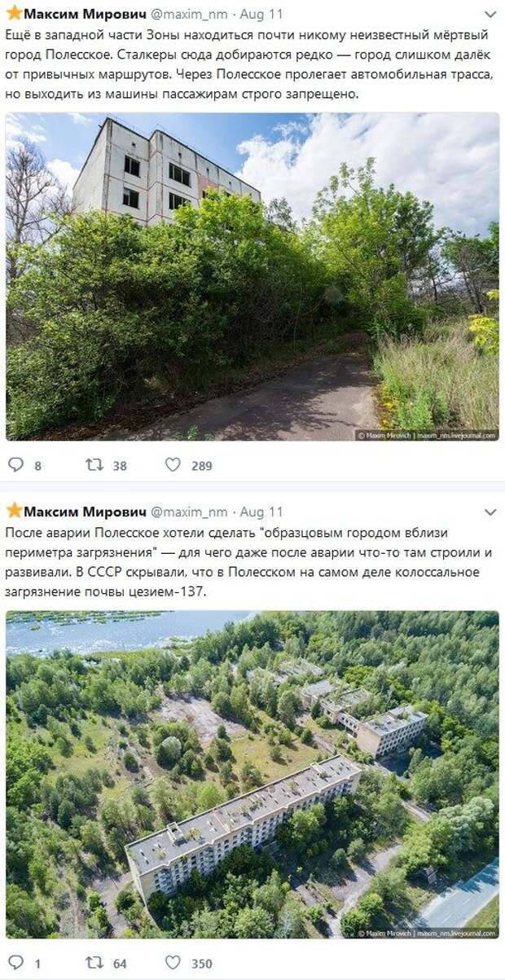The height and width of the screenshot is (980, 505).
Task: Open the second tweet's chevron options menu
Action: point(490,512)
